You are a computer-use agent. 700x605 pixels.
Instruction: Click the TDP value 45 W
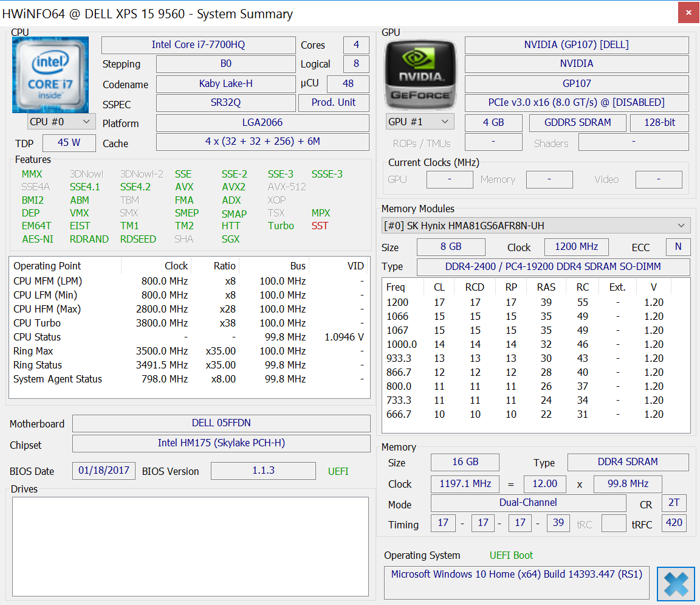pos(69,142)
